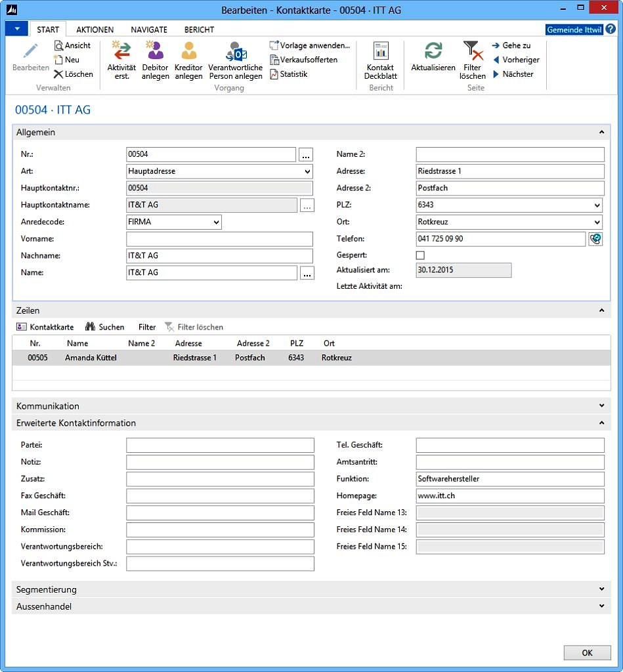Screen dimensions: 623x672
Task: Open Kontaktkarte in the Zeilen toolbar
Action: click(45, 327)
